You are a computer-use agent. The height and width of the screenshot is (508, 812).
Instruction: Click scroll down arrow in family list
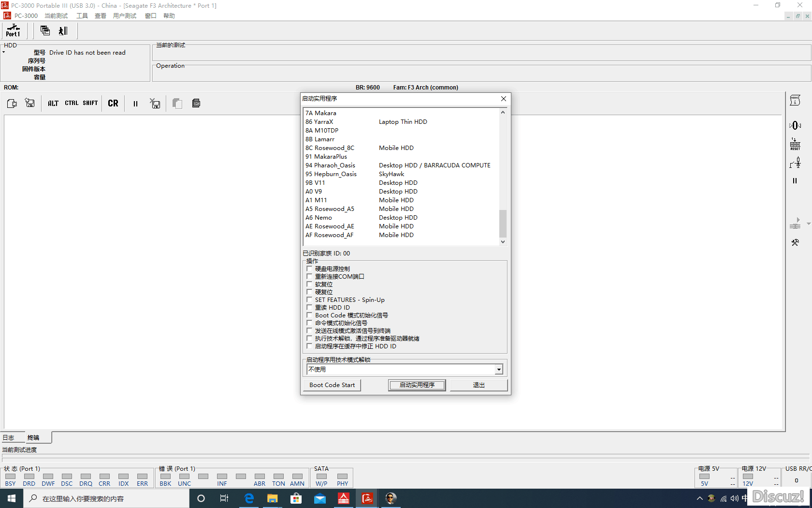pos(503,242)
